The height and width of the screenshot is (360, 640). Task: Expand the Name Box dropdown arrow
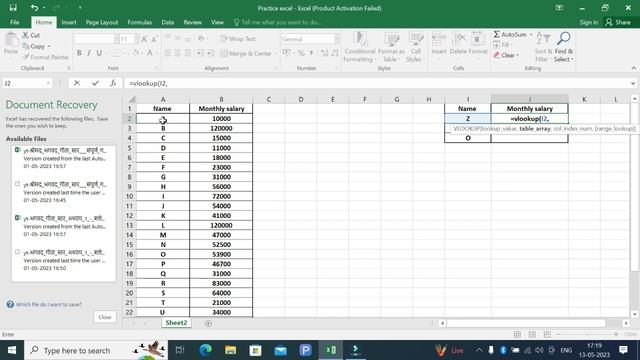(48, 83)
